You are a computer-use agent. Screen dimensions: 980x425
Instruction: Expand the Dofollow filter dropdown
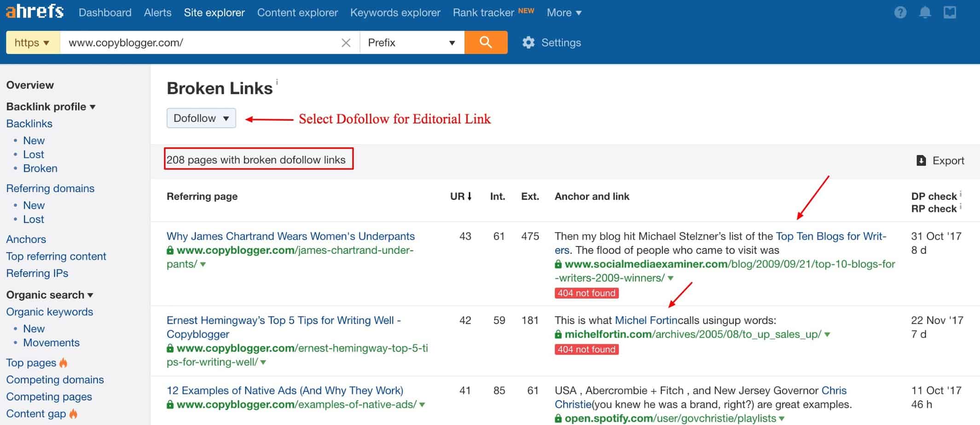click(x=201, y=118)
